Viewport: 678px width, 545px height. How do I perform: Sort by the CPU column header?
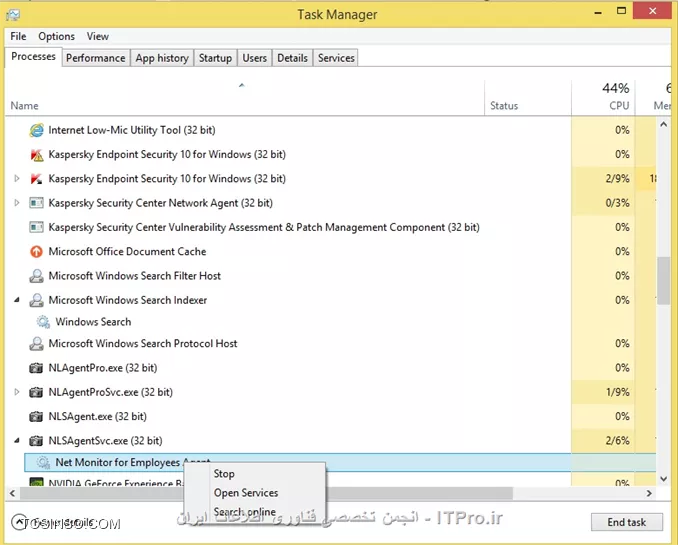(x=603, y=98)
